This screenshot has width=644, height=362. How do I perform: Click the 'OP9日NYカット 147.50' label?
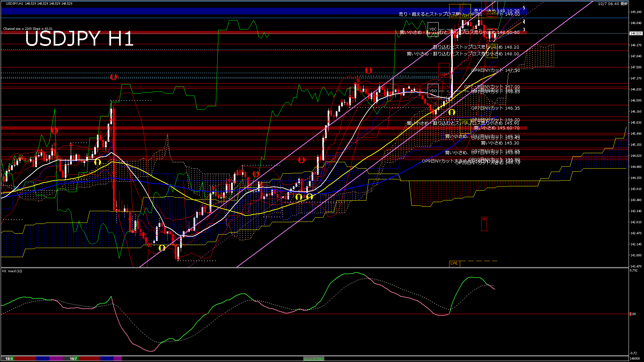coord(495,70)
